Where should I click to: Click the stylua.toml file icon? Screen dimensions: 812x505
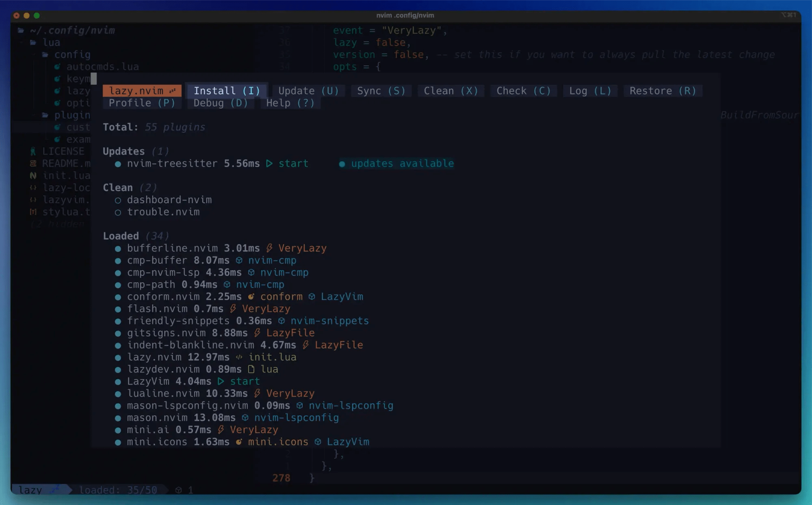tap(32, 212)
